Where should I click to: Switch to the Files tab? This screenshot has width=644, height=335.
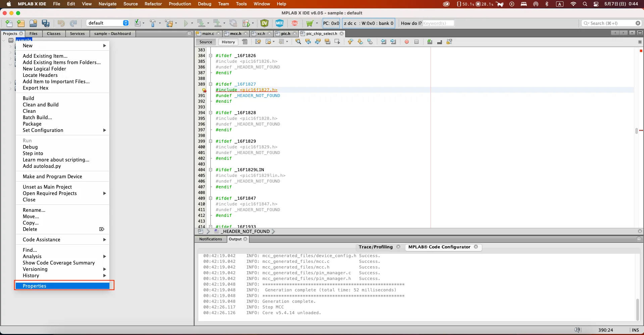point(33,34)
